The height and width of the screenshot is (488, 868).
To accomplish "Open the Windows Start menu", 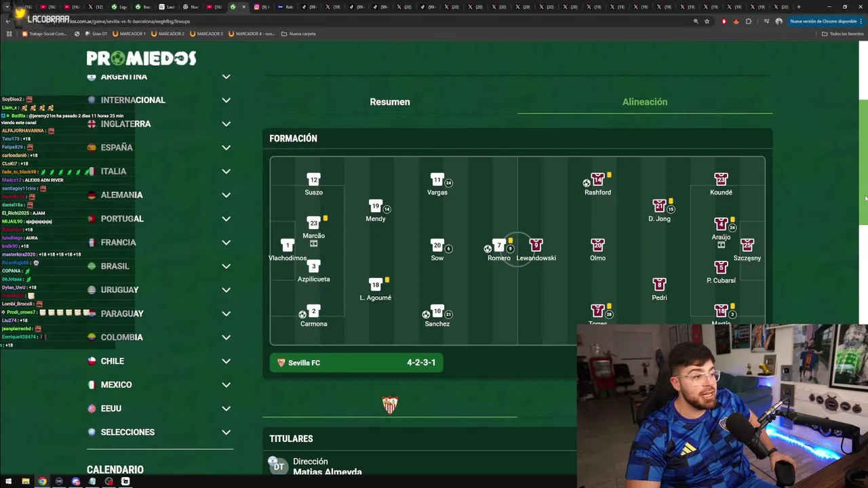I will point(9,481).
